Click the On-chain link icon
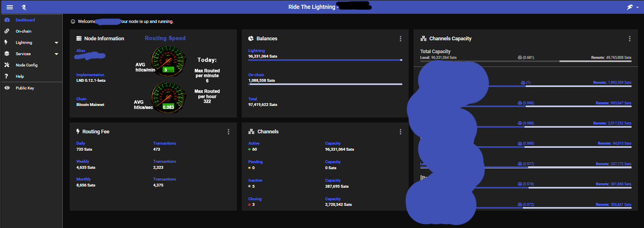Image resolution: width=644 pixels, height=228 pixels. pos(7,31)
